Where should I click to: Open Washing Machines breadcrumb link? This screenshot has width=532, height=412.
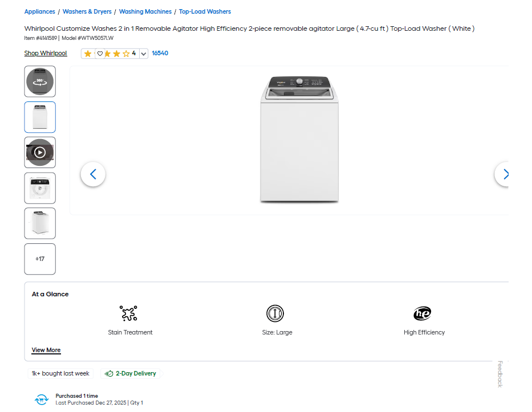(145, 11)
